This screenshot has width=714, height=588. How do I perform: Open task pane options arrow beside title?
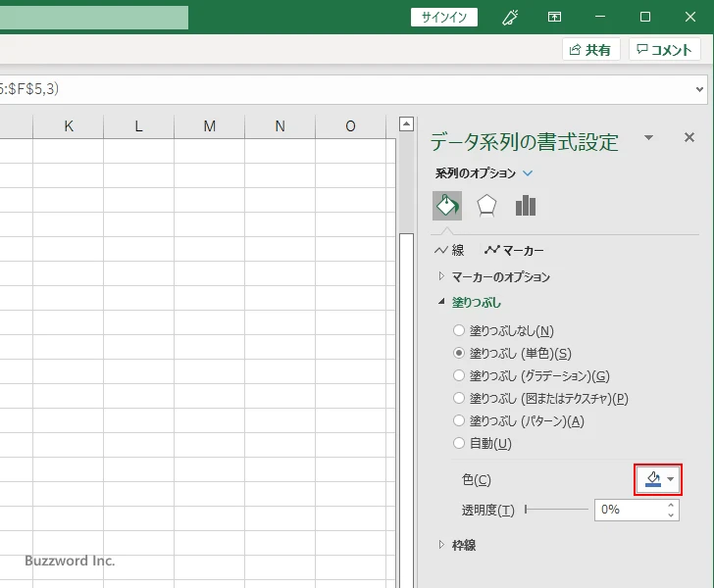click(649, 137)
